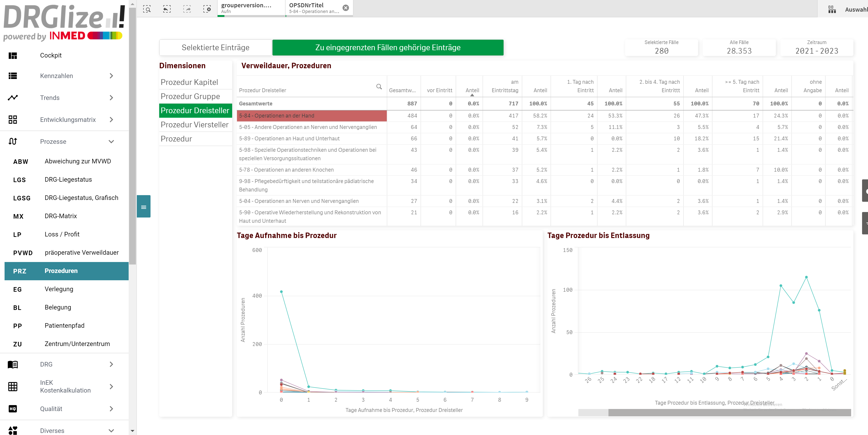Click the step back selection icon

[x=167, y=9]
